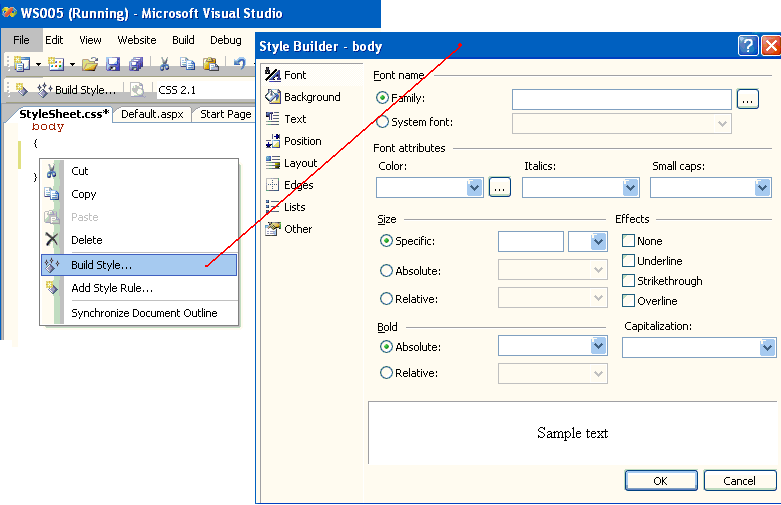Click the Paste clipboard toolbar icon
Viewport: 781px width, 505px height.
210,63
